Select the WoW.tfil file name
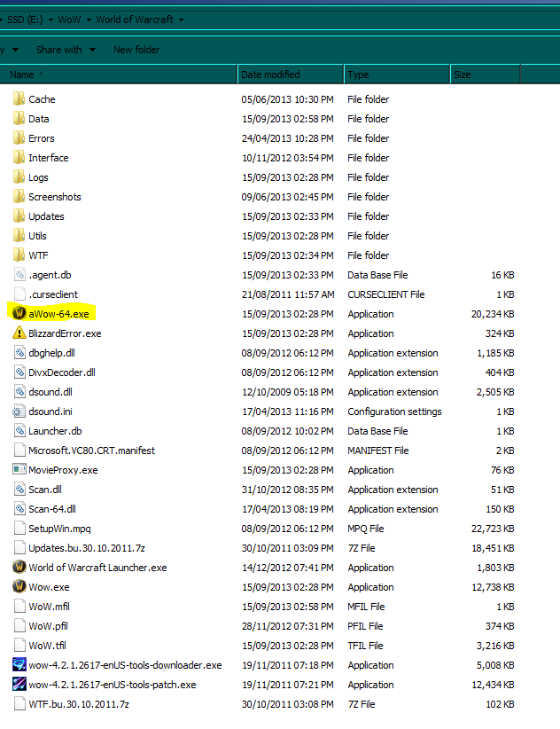This screenshot has width=560, height=729. click(x=47, y=646)
